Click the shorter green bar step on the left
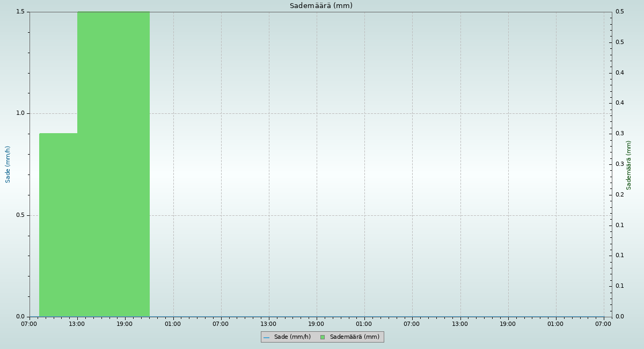644x349 pixels. (x=58, y=226)
